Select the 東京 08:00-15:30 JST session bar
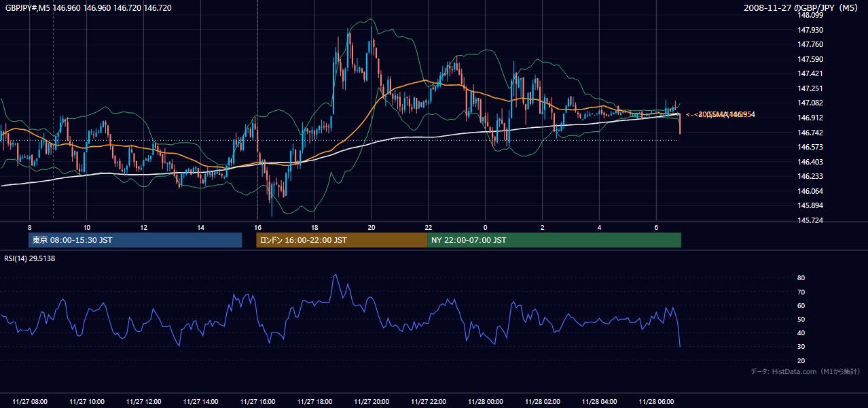Image resolution: width=868 pixels, height=408 pixels. [135, 240]
